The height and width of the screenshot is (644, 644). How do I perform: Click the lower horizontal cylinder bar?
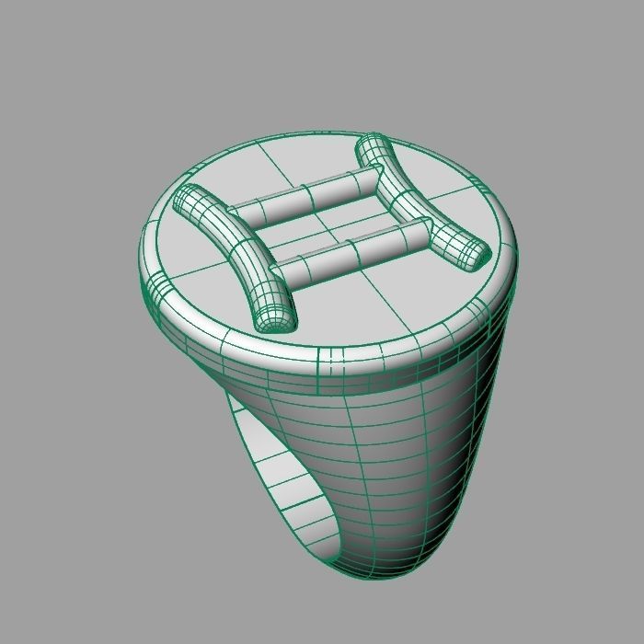(x=353, y=255)
